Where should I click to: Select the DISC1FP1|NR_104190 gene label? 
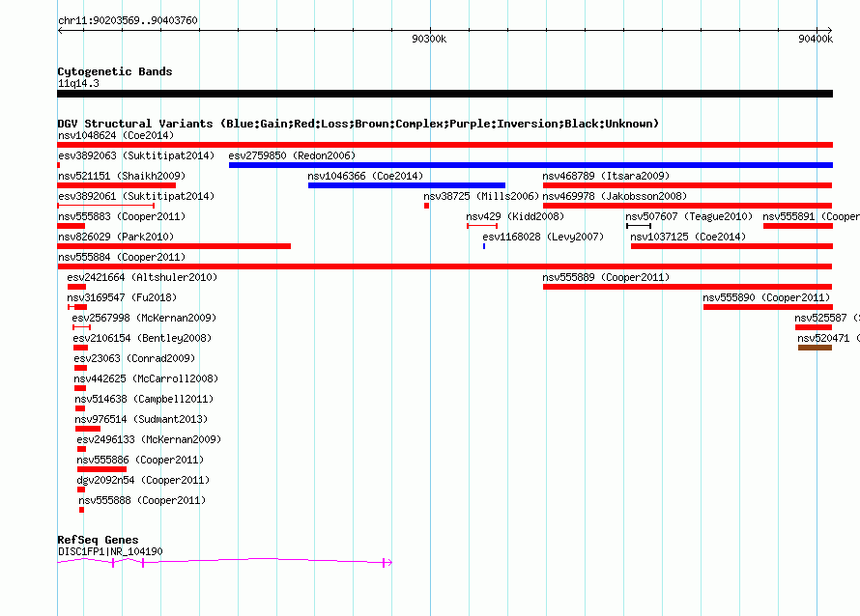pos(110,551)
